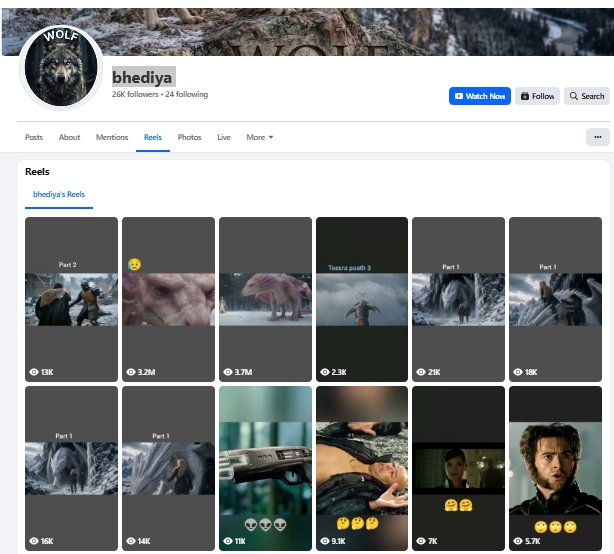The width and height of the screenshot is (614, 554).
Task: Click the bhediya page name
Action: [x=142, y=78]
